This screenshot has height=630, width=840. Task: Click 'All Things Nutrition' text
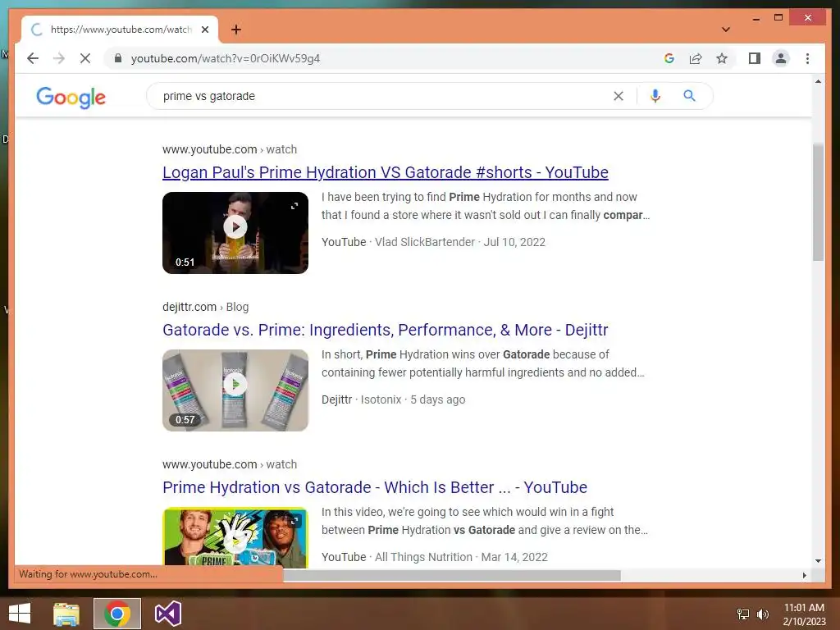point(423,557)
